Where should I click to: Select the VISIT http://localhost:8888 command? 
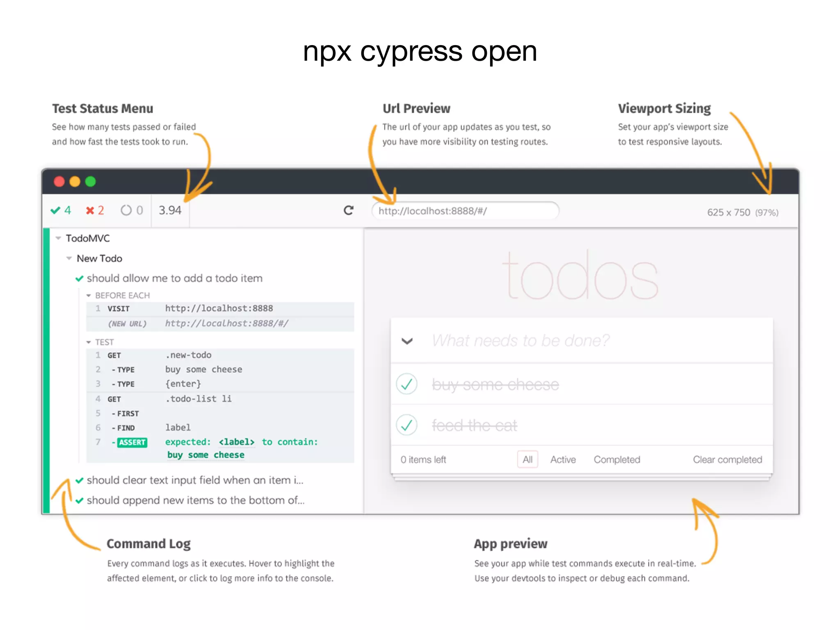click(220, 308)
